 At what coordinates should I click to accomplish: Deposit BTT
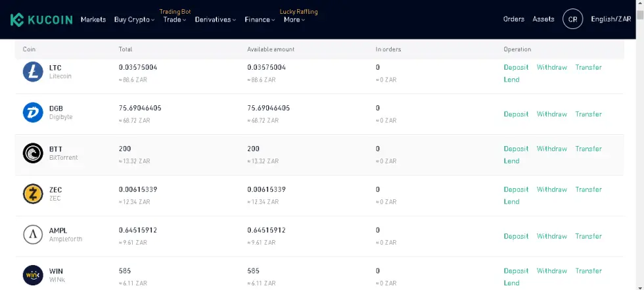516,149
